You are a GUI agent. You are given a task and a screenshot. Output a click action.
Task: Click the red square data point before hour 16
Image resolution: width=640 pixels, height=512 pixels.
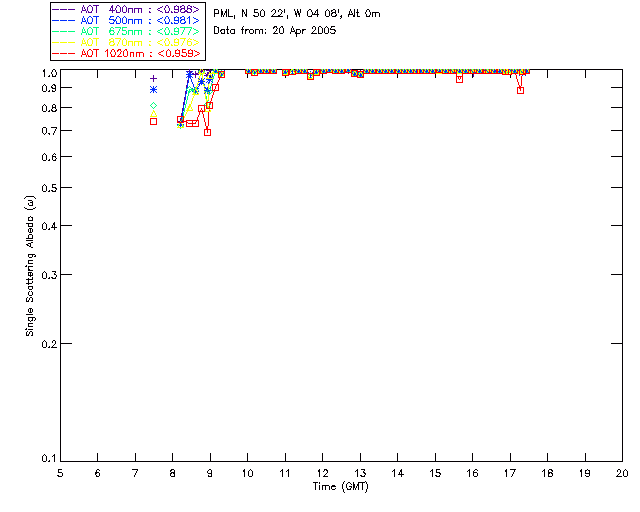[x=460, y=79]
